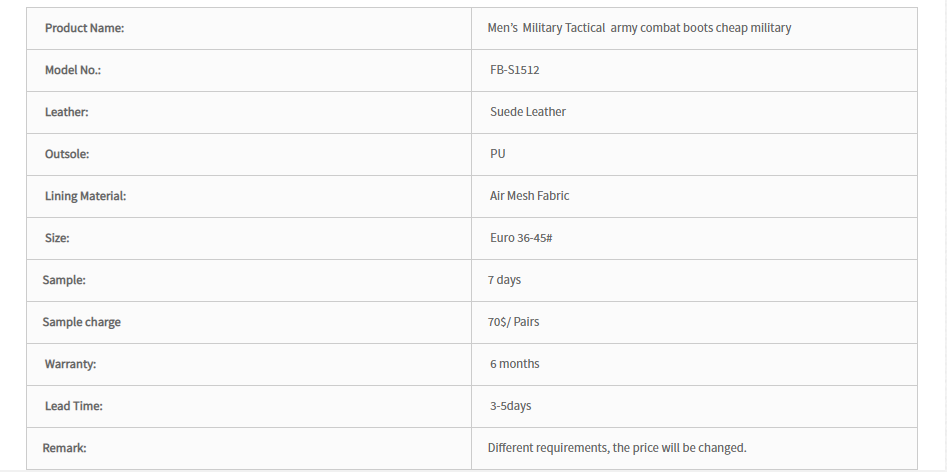Image resolution: width=947 pixels, height=472 pixels.
Task: Select the 70$/ Pairs value
Action: pyautogui.click(x=513, y=322)
